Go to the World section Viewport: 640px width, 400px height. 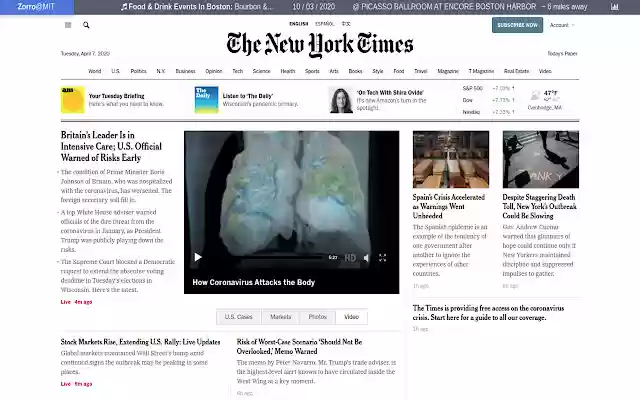pos(95,71)
